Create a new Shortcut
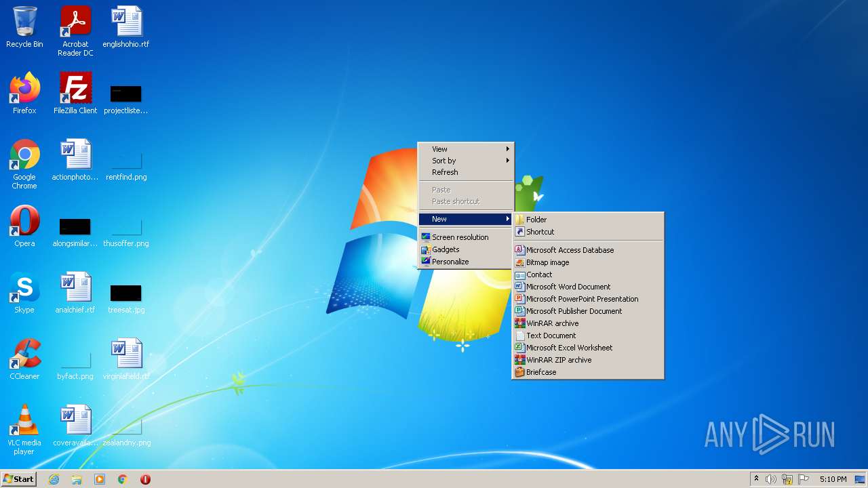This screenshot has height=488, width=868. coord(588,232)
